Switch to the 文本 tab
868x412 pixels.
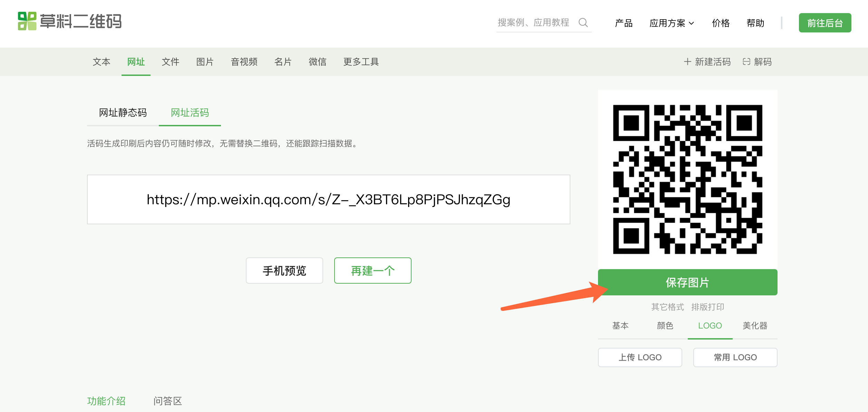(x=101, y=62)
